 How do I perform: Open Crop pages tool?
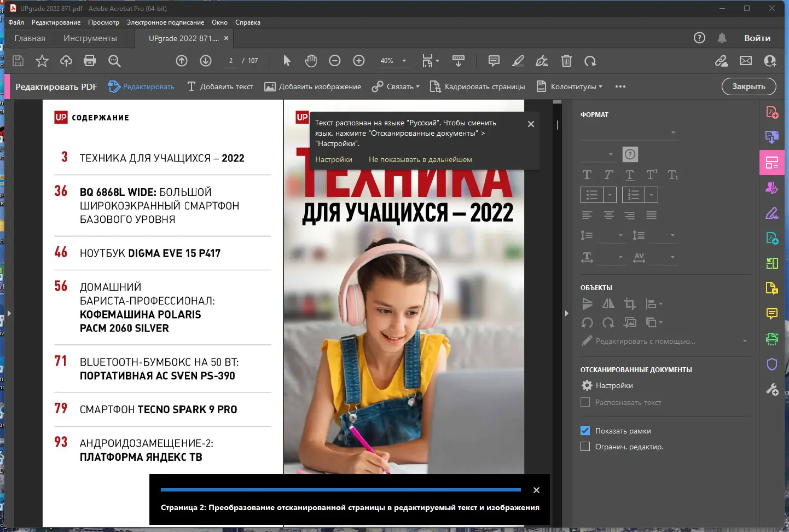478,86
